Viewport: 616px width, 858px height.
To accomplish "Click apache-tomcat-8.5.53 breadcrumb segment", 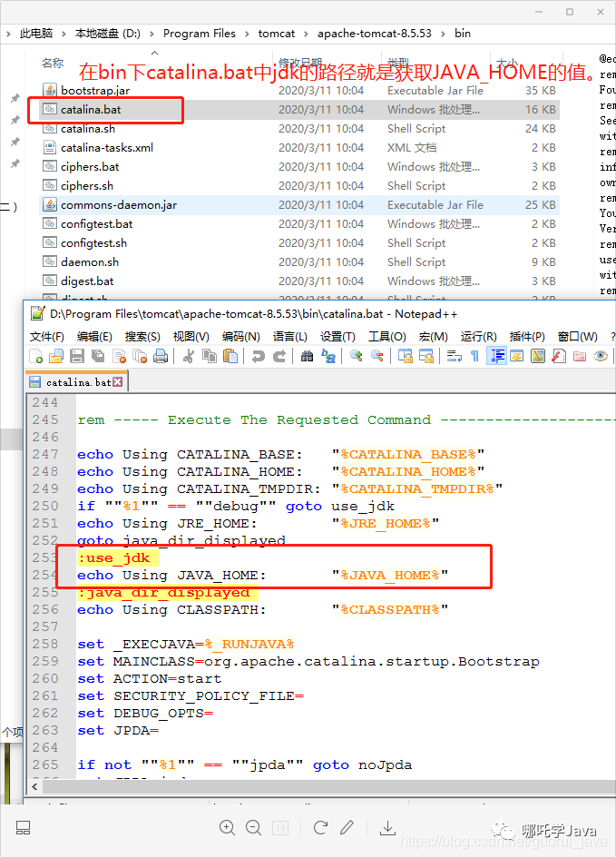I will 375,34.
